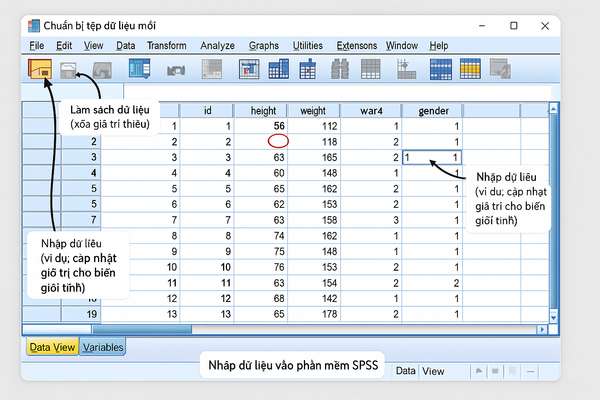Click the weight cell showing 158

314,220
